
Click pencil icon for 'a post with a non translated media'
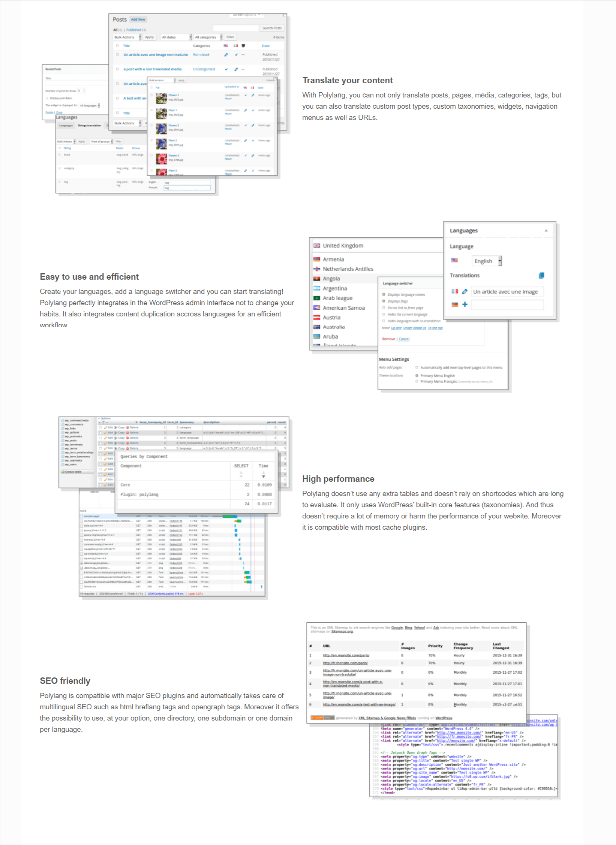coord(236,69)
